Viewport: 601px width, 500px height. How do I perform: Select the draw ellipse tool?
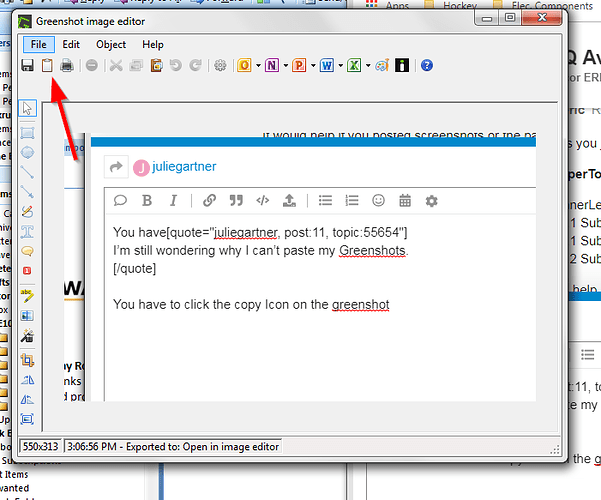[x=27, y=153]
